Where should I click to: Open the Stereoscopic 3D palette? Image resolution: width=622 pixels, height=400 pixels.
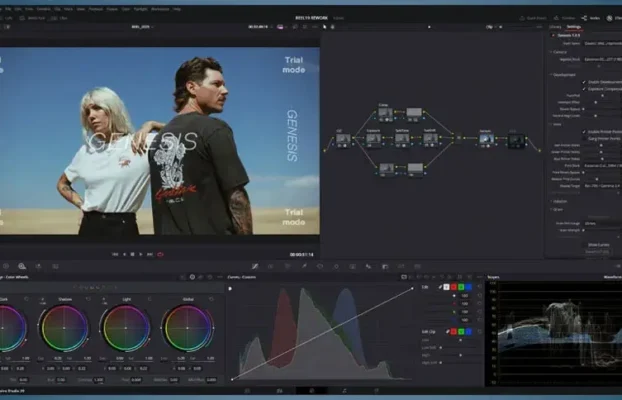click(x=417, y=266)
